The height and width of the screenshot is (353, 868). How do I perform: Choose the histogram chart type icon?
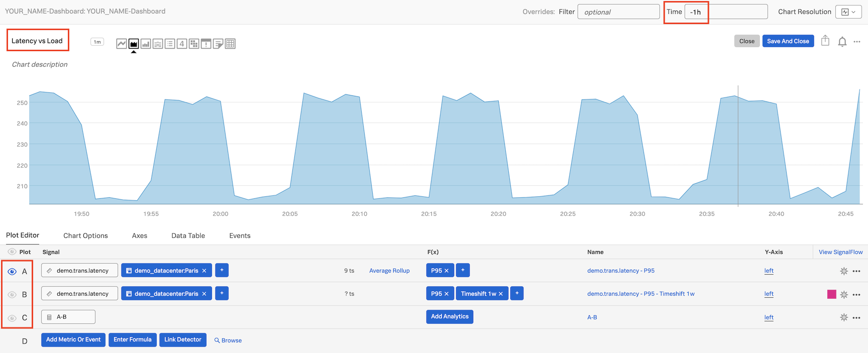158,44
